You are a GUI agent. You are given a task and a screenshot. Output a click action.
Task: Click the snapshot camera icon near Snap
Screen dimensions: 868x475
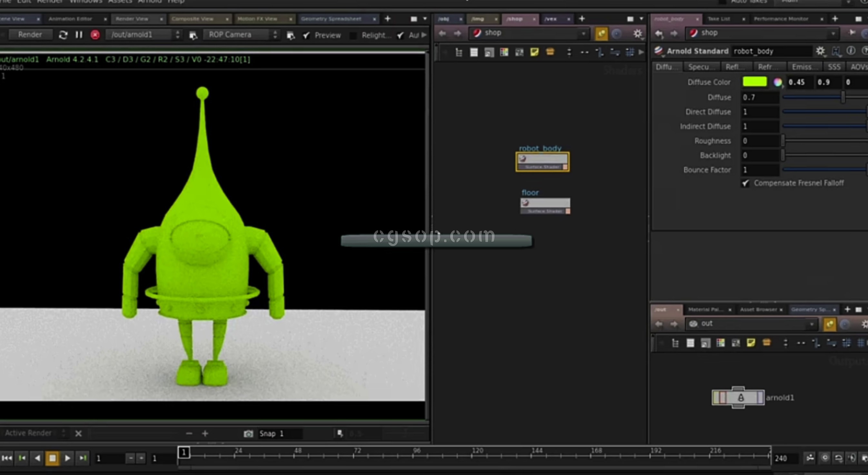click(x=248, y=433)
